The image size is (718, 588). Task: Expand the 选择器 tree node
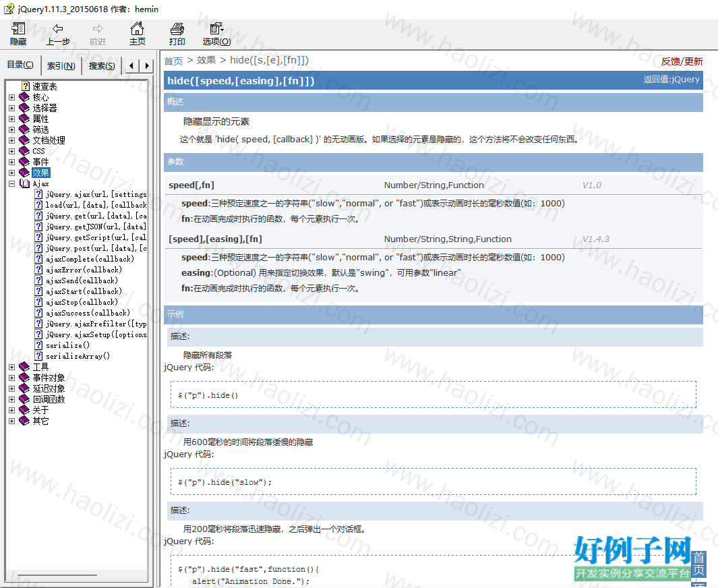coord(12,108)
